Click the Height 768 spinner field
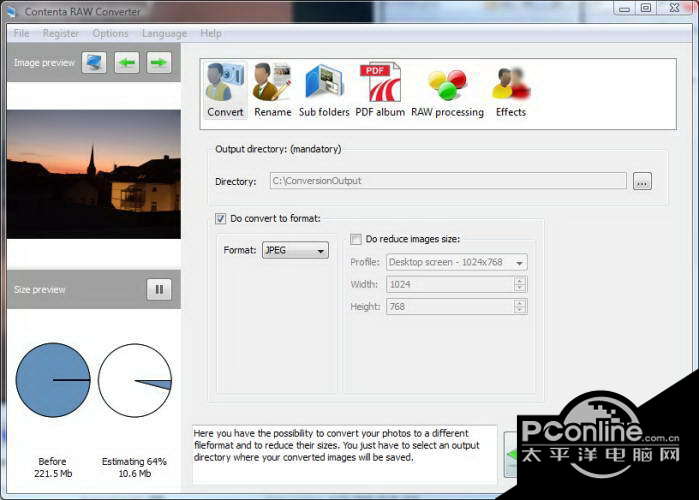699x500 pixels. 457,307
